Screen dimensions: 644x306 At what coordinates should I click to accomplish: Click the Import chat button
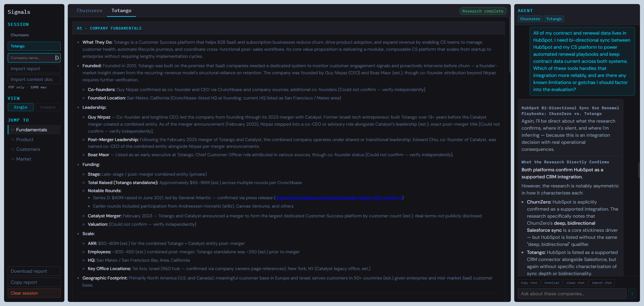coord(602,283)
